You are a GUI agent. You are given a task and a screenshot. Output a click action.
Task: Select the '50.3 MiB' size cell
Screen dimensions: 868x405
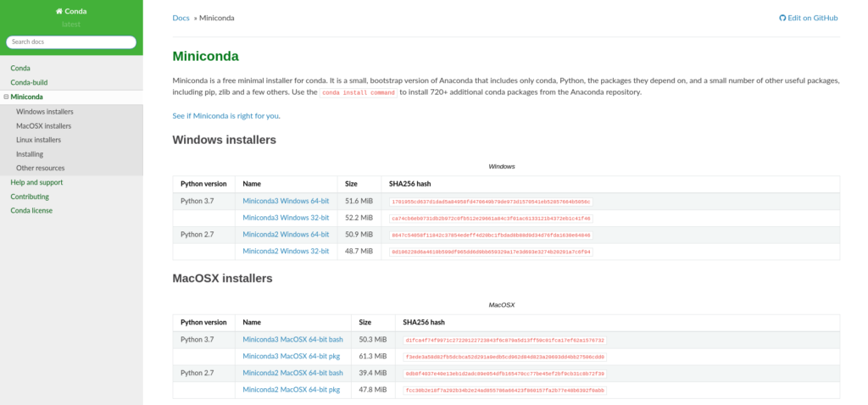tap(373, 339)
